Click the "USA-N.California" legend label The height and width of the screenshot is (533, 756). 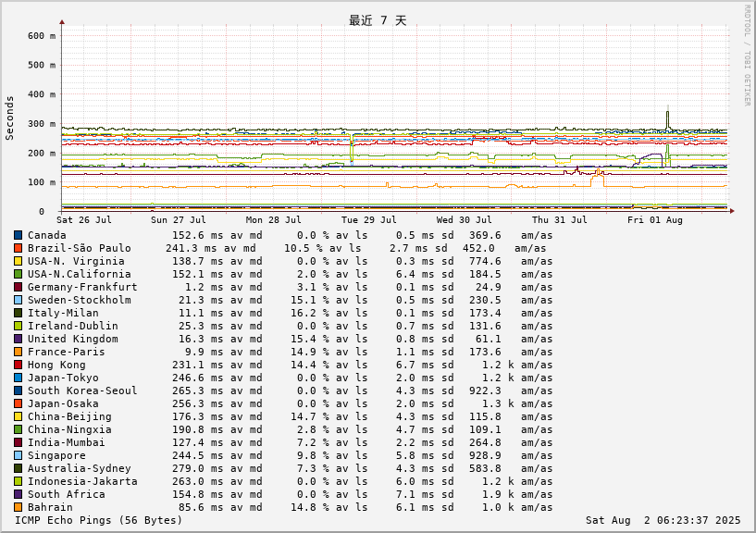(x=79, y=274)
